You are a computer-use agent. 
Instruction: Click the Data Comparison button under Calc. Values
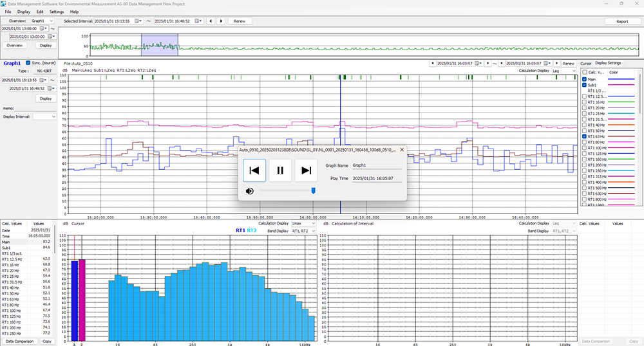[x=19, y=341]
